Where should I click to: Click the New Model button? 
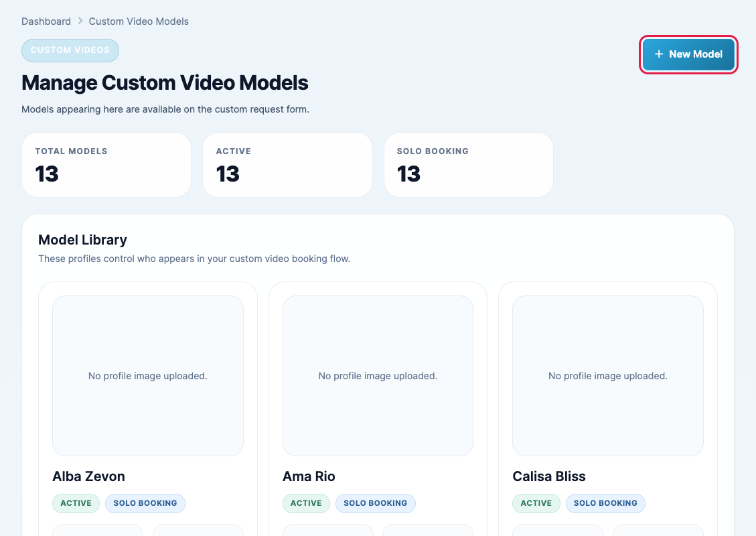688,54
